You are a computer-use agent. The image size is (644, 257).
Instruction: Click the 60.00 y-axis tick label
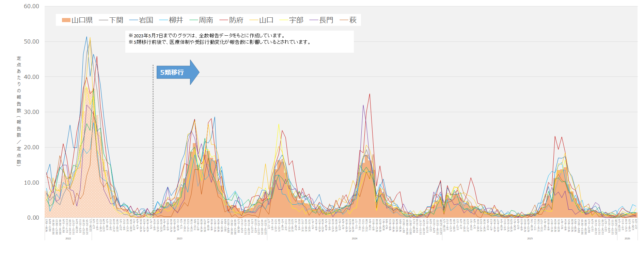click(x=31, y=6)
